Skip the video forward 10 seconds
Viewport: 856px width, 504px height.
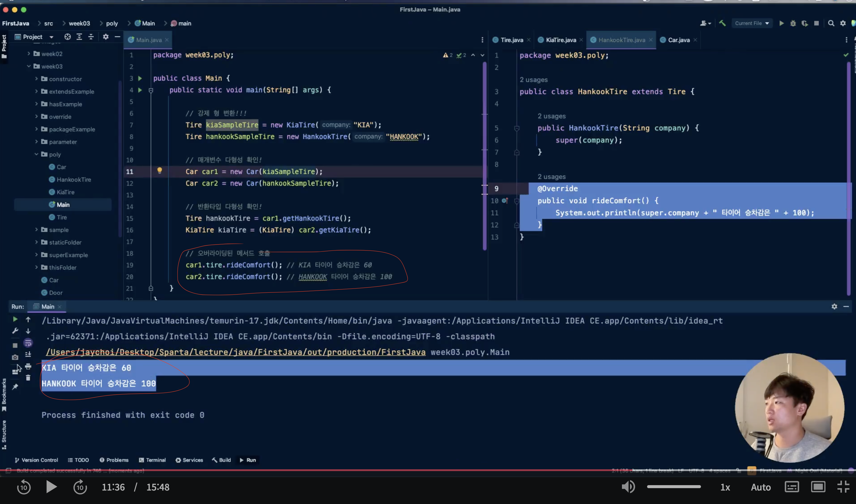coord(80,487)
